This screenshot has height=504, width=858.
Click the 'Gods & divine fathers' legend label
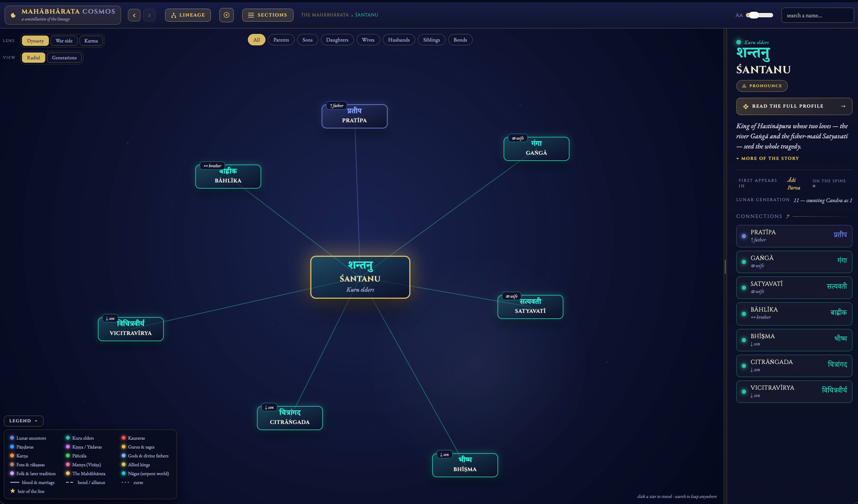[x=148, y=456]
